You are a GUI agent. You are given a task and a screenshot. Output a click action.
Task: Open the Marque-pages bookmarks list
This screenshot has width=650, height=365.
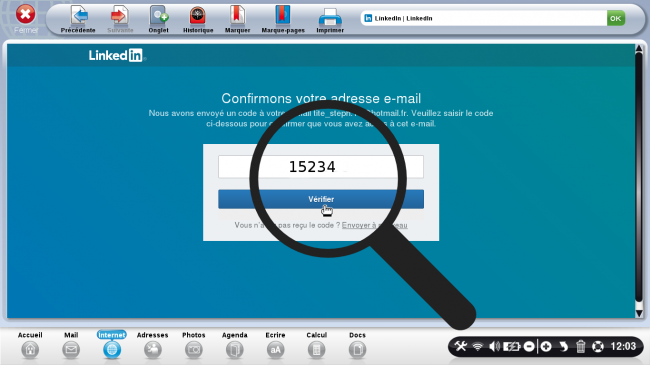(283, 19)
